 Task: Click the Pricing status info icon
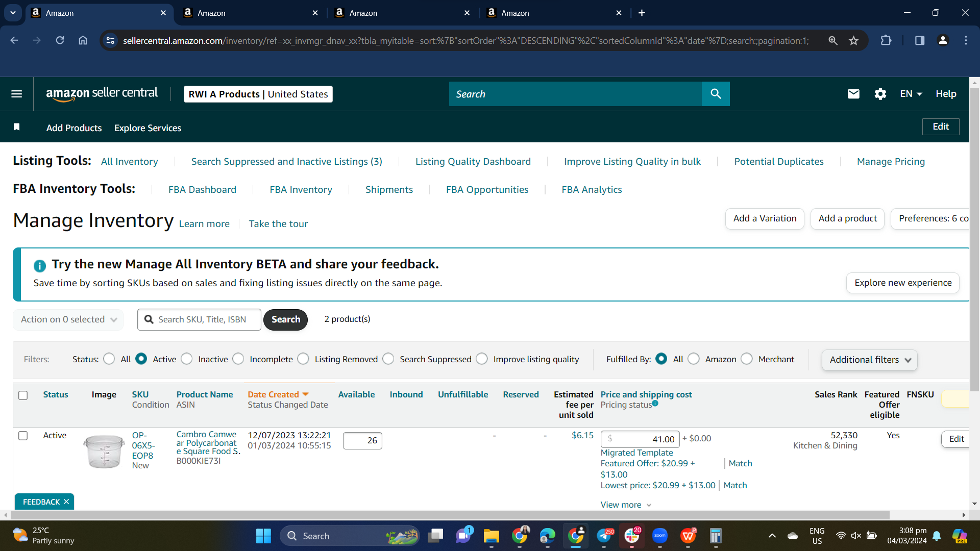pyautogui.click(x=655, y=403)
